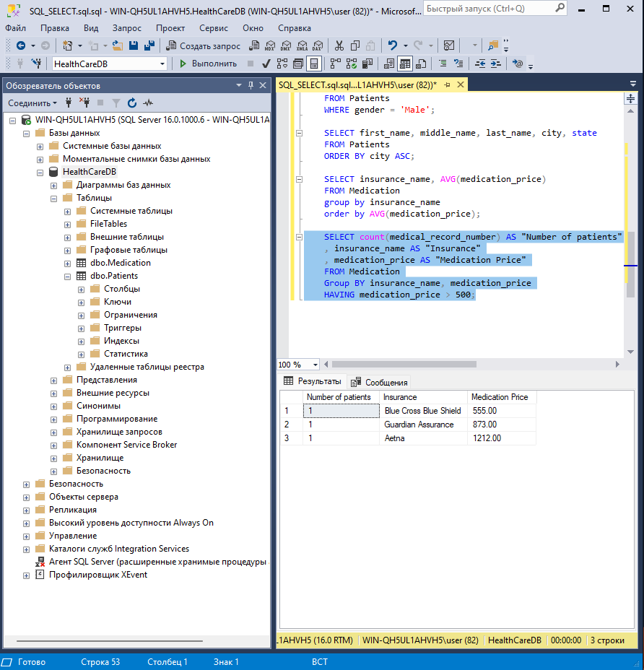This screenshot has height=670, width=644.
Task: Toggle IntelliSense enabled button
Action: pos(313,64)
